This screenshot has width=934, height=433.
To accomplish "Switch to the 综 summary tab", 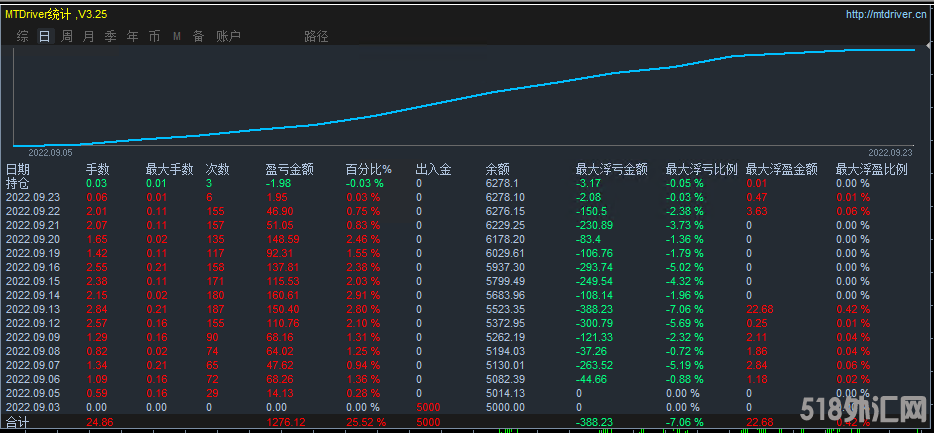I will click(23, 36).
